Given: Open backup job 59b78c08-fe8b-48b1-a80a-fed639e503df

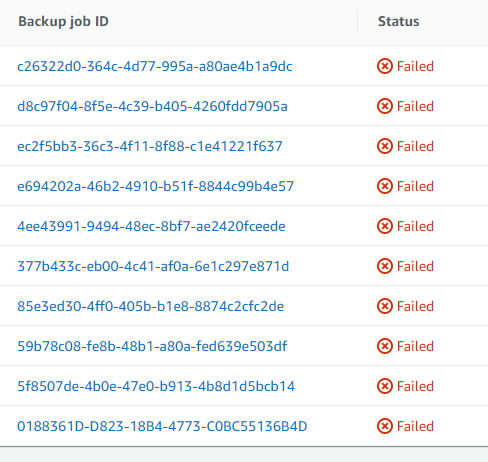Looking at the screenshot, I should pos(152,346).
